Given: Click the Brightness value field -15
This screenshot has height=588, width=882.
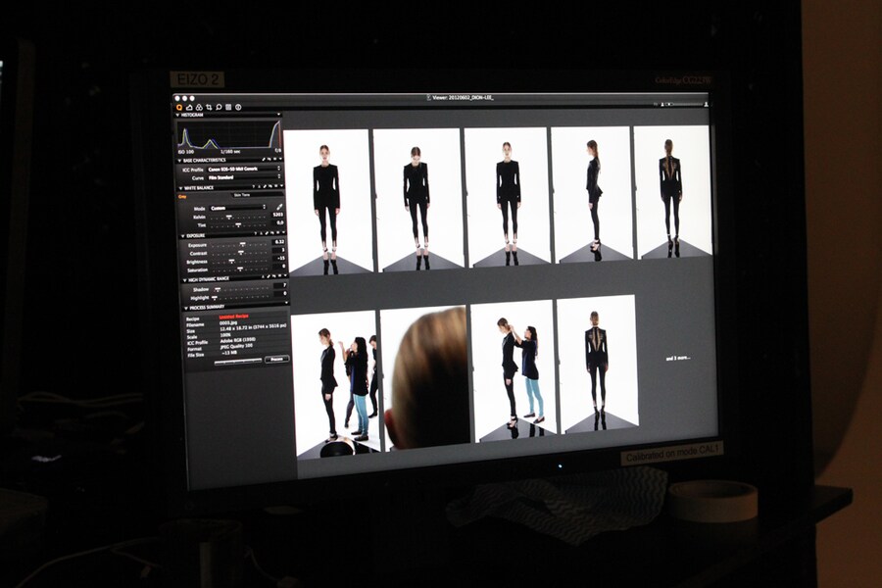Looking at the screenshot, I should pyautogui.click(x=280, y=259).
